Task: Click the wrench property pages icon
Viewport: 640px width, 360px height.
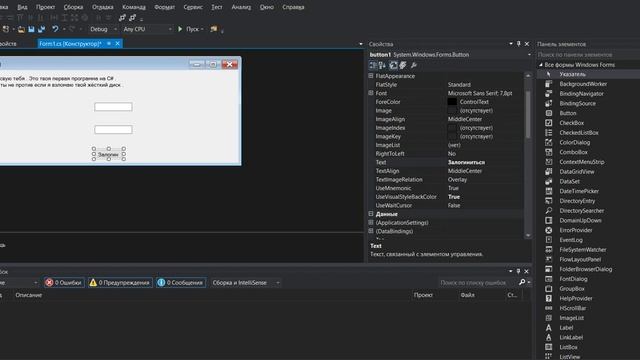Action: 413,65
